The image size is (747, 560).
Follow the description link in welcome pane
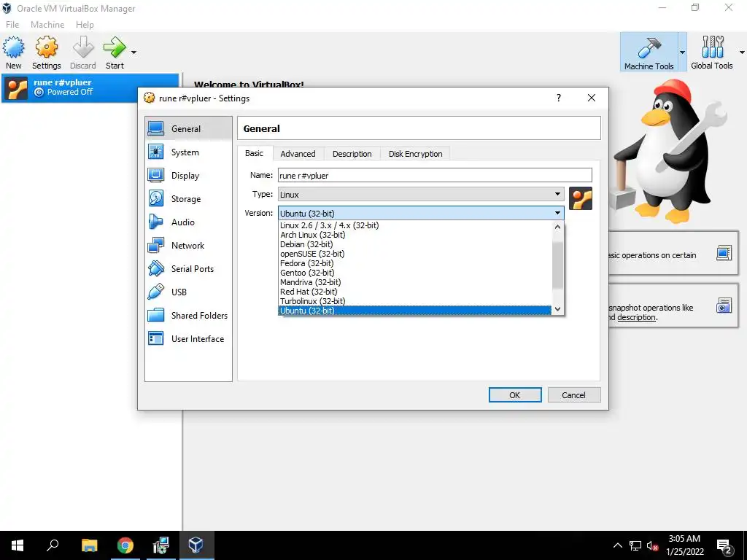pyautogui.click(x=636, y=317)
